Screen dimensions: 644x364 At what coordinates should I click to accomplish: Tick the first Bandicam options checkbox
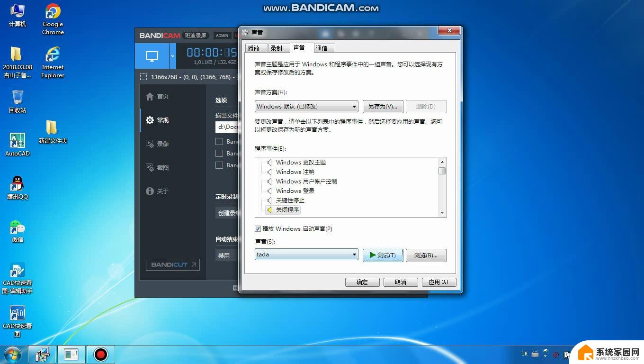point(219,141)
